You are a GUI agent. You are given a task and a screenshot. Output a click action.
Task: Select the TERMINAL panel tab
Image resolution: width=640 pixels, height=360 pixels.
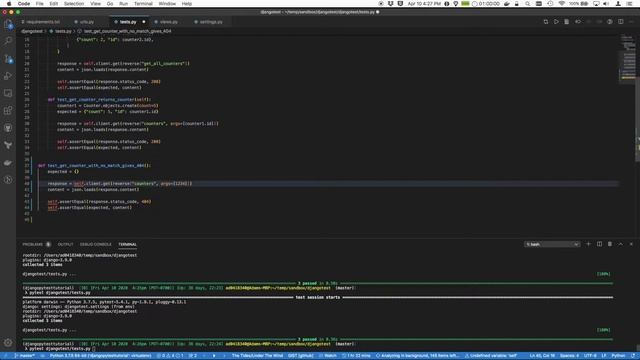pyautogui.click(x=127, y=244)
